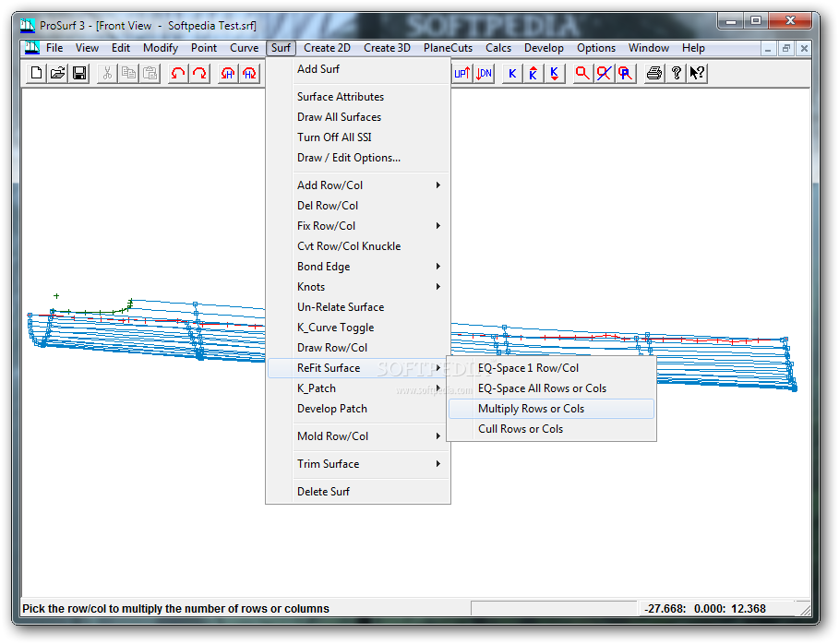The height and width of the screenshot is (644, 839).
Task: Open a file with the folder icon
Action: click(x=58, y=73)
